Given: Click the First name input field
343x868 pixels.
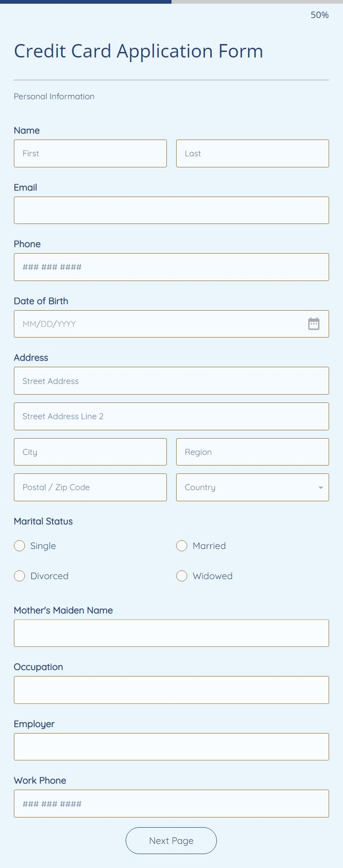Looking at the screenshot, I should pos(90,153).
